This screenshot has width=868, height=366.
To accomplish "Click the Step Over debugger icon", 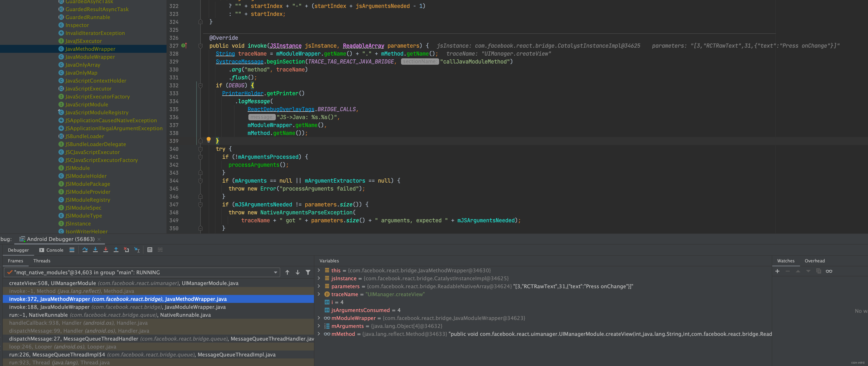I will tap(85, 249).
